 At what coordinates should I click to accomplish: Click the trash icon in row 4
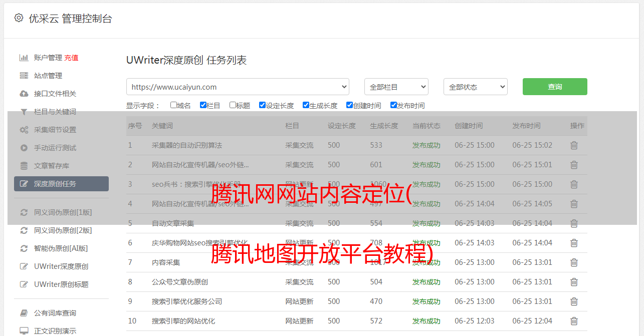[x=574, y=204]
